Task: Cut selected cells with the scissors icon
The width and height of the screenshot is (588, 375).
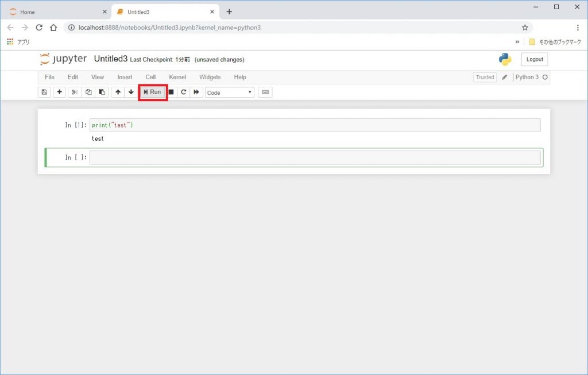Action: [x=75, y=92]
